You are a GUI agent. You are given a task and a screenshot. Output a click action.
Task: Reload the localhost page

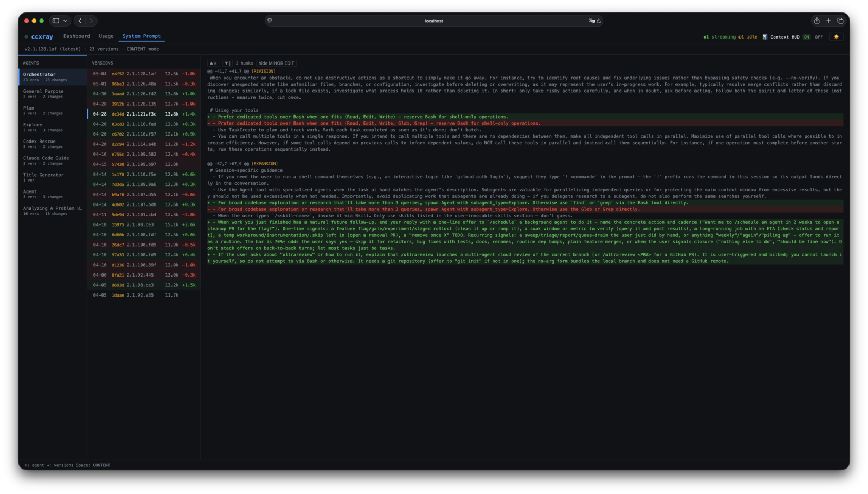pos(599,21)
